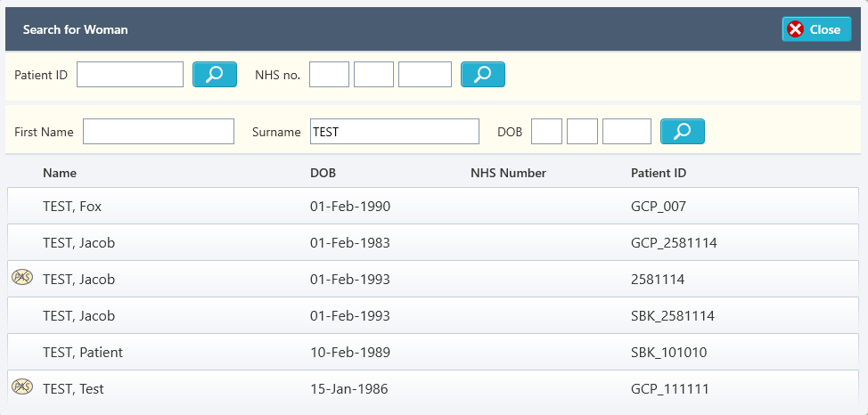Click the Name column header
868x415 pixels.
click(60, 173)
